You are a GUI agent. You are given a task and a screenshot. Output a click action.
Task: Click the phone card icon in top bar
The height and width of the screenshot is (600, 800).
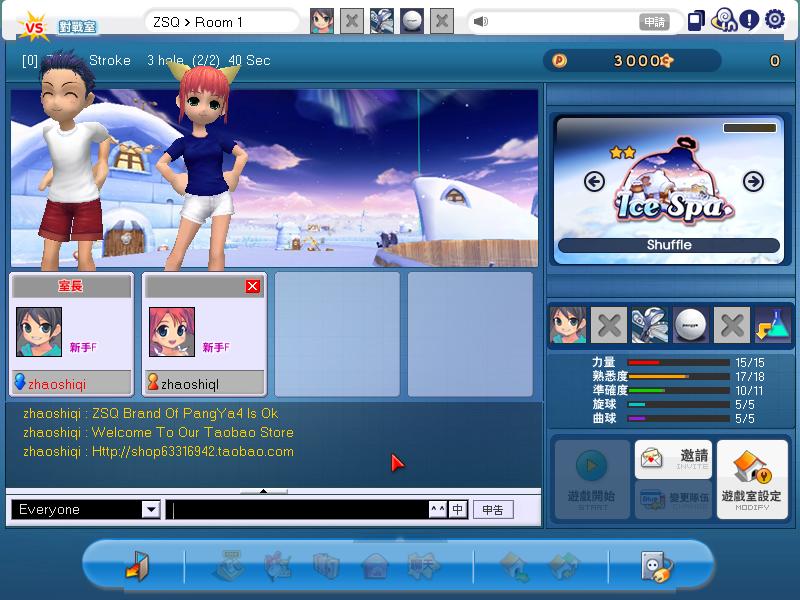click(697, 20)
